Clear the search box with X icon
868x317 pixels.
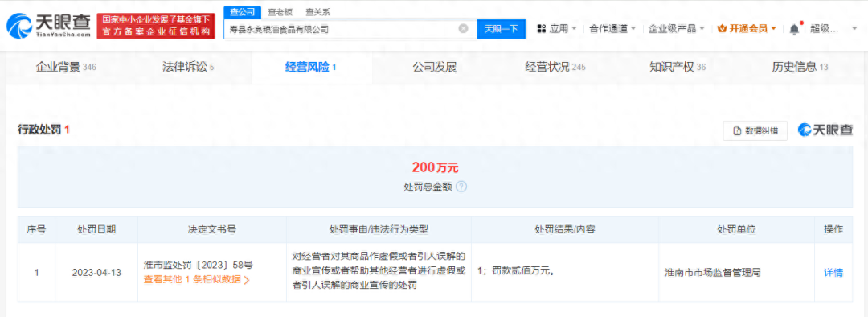point(464,29)
